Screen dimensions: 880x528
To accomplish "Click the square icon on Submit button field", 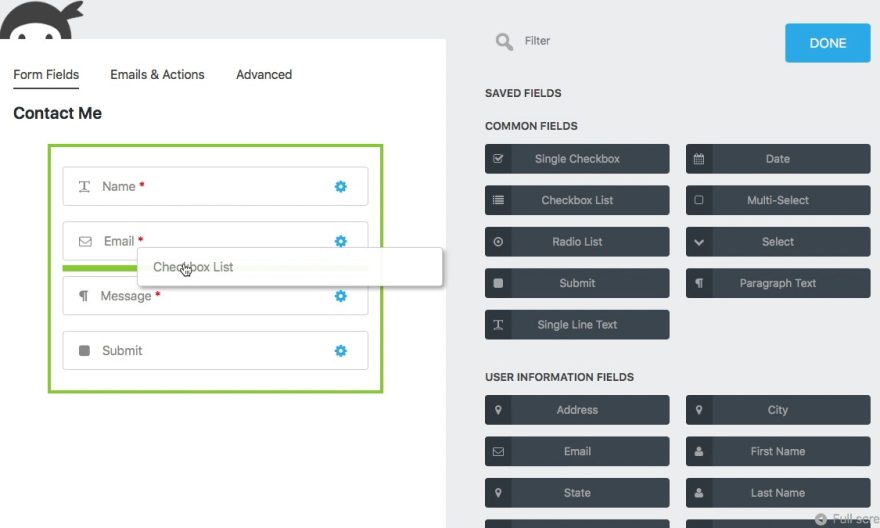I will tap(498, 283).
